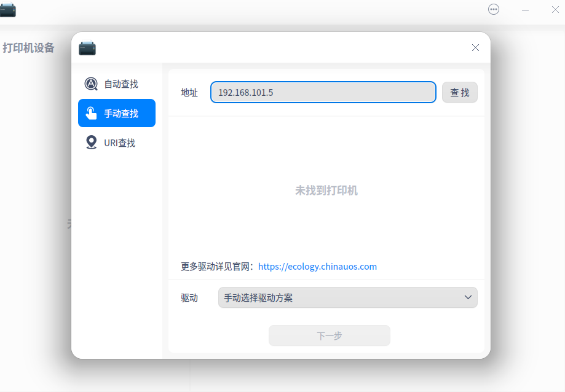Click the location pin icon of URI查找
565x392 pixels.
(x=91, y=142)
